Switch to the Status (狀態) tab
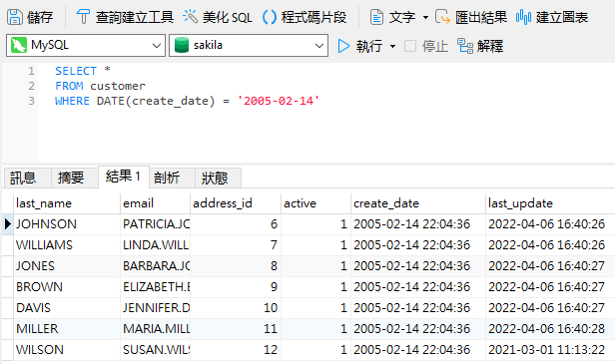Image resolution: width=615 pixels, height=364 pixels. (218, 178)
